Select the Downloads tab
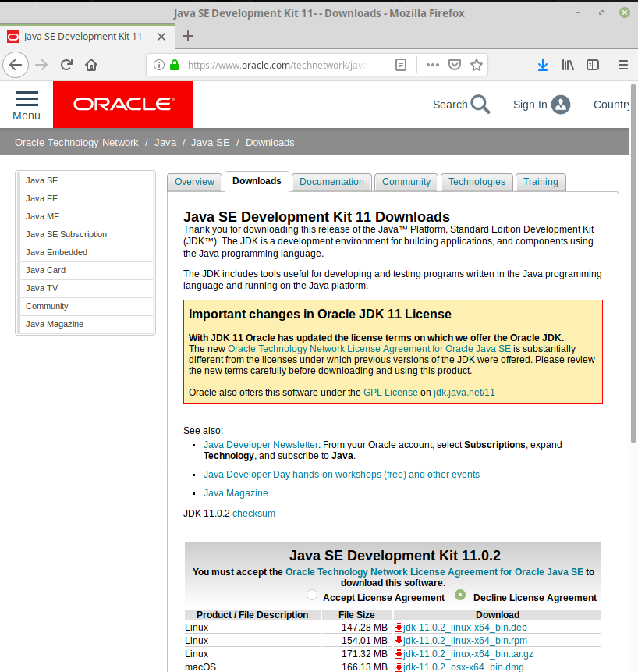The image size is (638, 672). pos(257,181)
